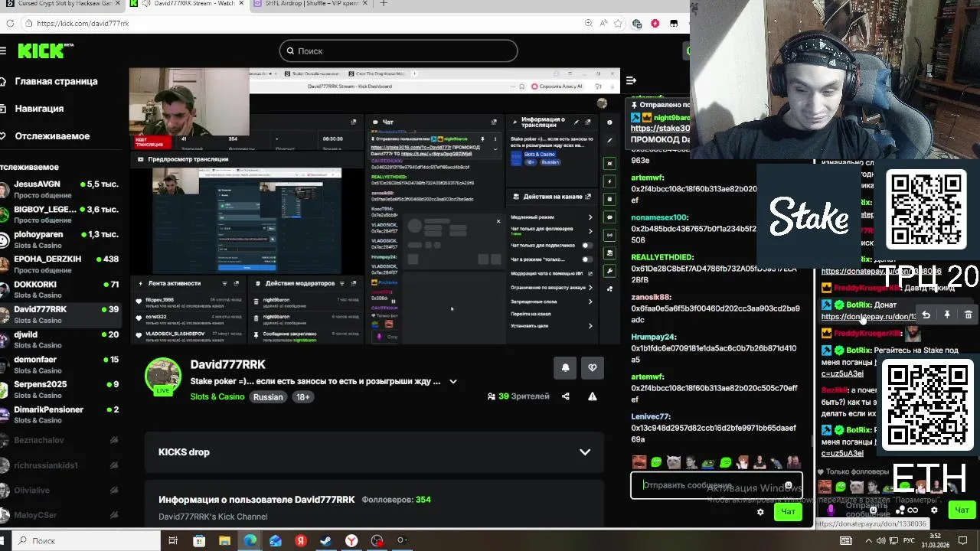Select DimarikPensioner channel in sidebar
Image resolution: width=980 pixels, height=551 pixels.
click(x=61, y=414)
